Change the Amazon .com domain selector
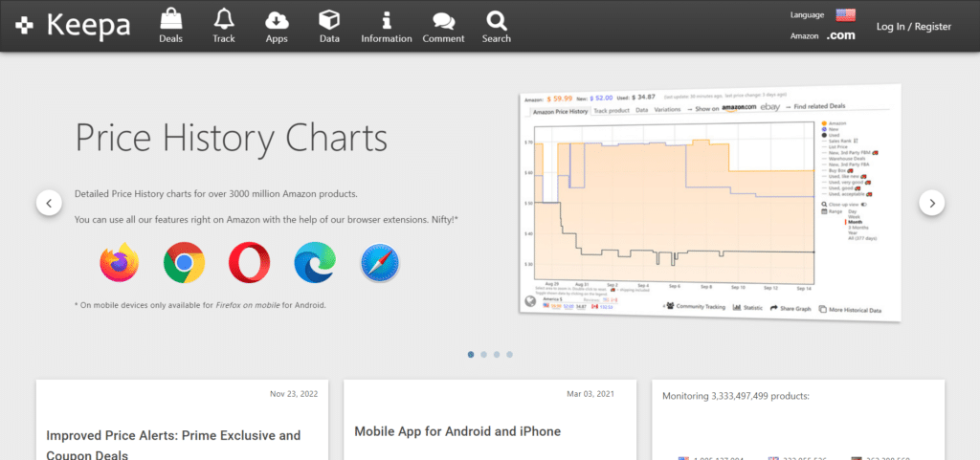The height and width of the screenshot is (460, 980). 840,35
